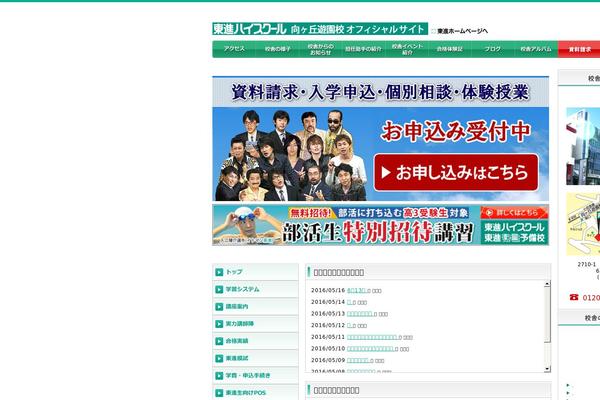Screen dimensions: 600x400
Task: Click the news list scroll-down arrow
Action: (547, 369)
